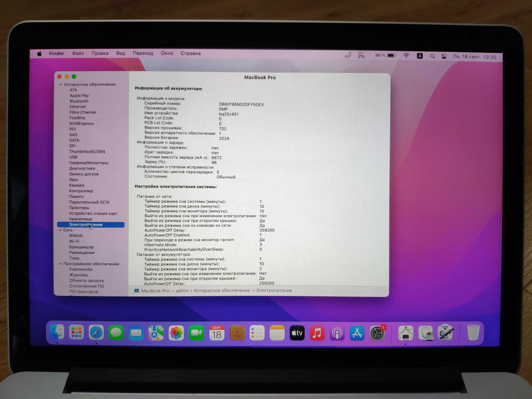The width and height of the screenshot is (532, 399).
Task: Launch Apple TV from the Dock
Action: point(297,333)
